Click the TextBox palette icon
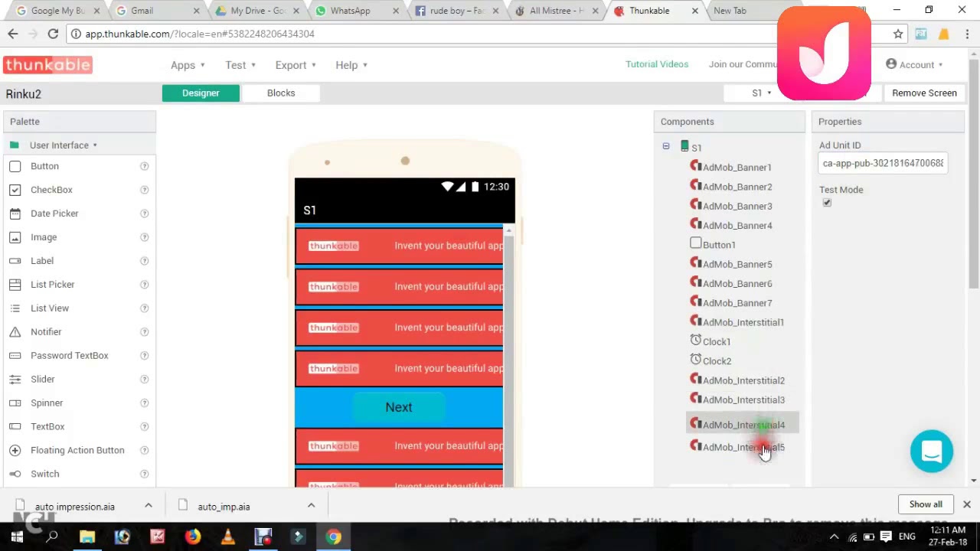This screenshot has width=980, height=551. tap(15, 427)
